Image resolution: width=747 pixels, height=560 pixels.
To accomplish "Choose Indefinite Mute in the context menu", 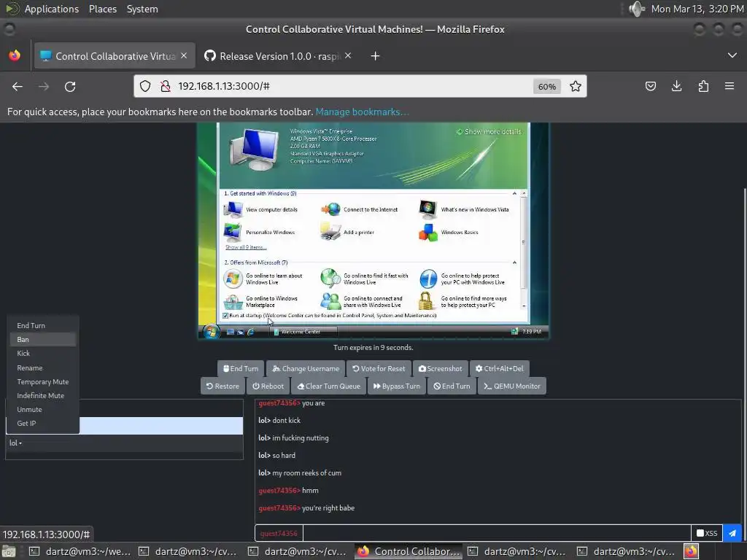I will [43, 396].
